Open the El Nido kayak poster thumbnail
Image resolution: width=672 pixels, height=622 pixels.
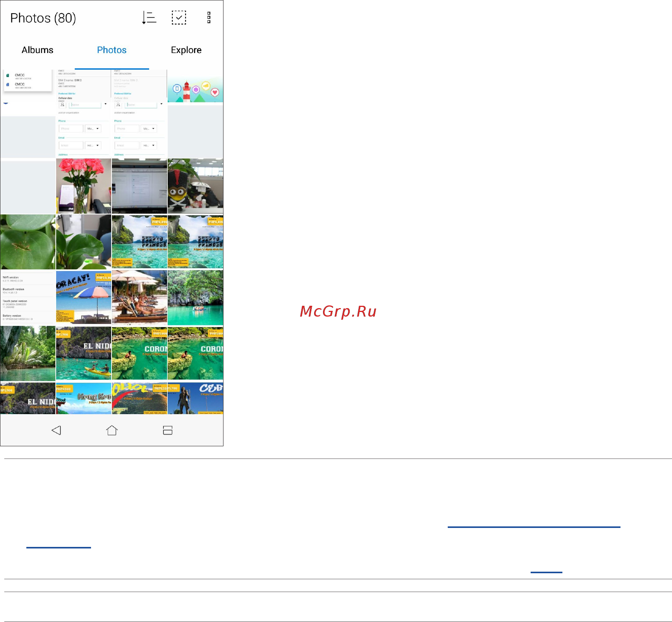84,353
